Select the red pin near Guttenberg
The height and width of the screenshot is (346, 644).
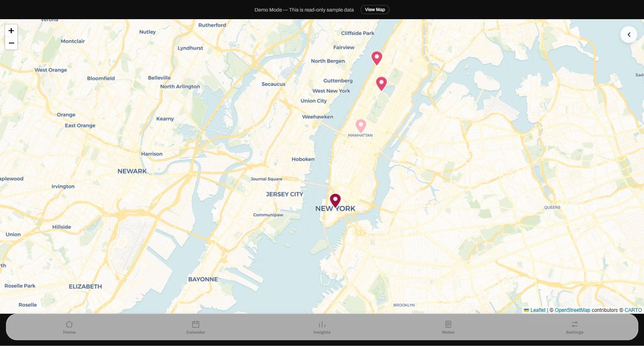tap(381, 84)
